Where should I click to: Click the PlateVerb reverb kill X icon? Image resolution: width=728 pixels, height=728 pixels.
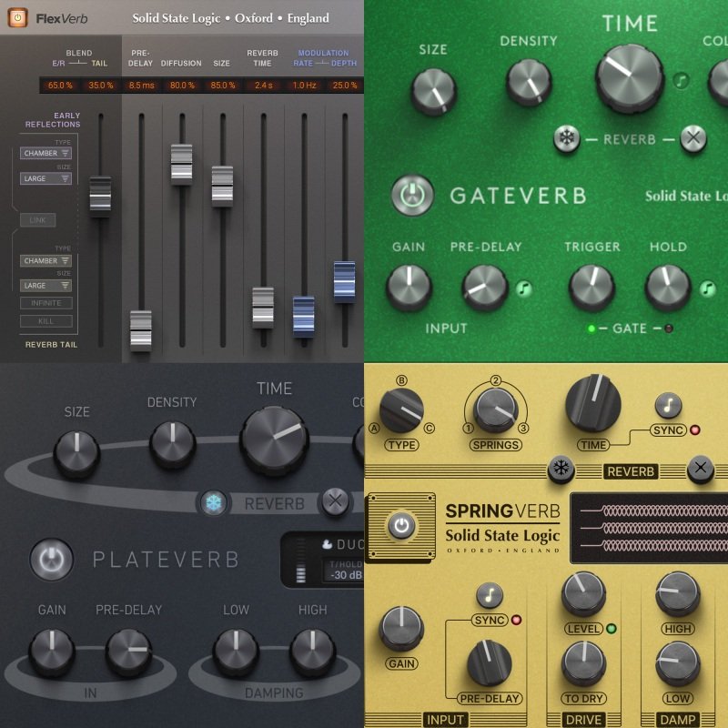335,501
